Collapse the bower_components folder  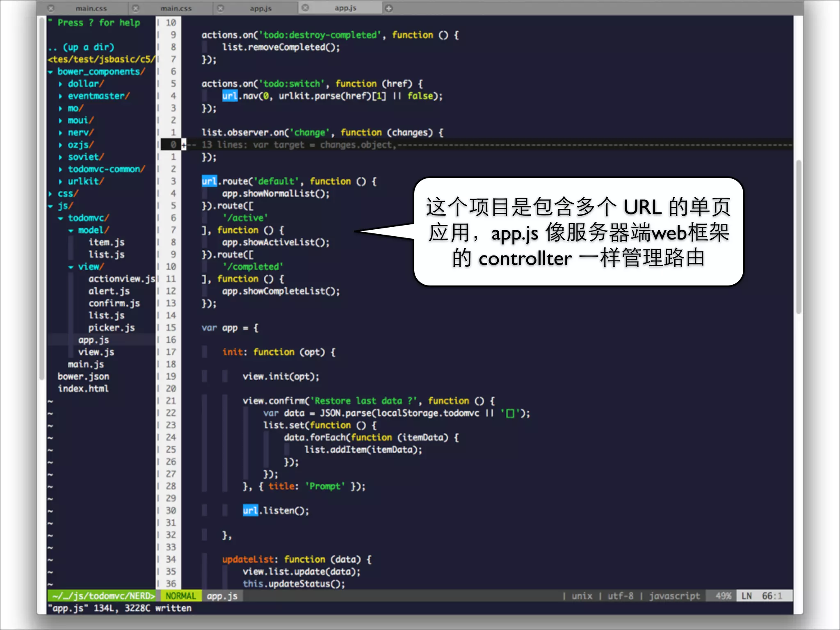coord(50,72)
